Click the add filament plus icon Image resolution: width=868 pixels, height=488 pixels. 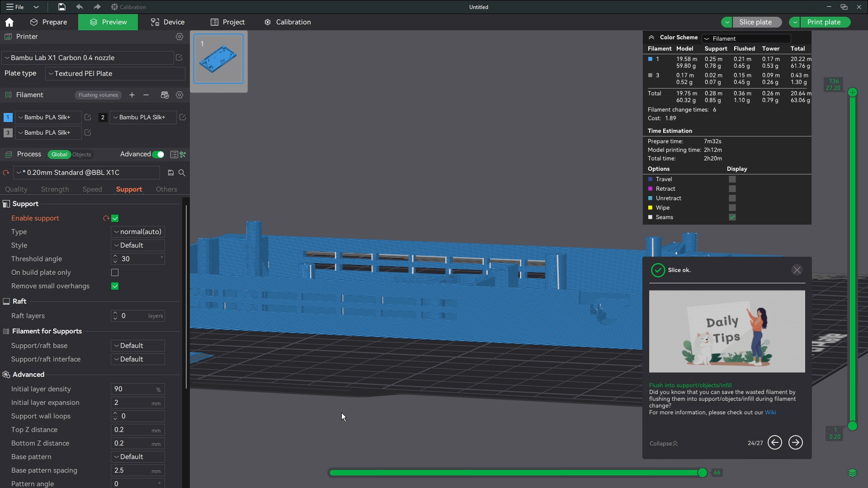coord(132,95)
